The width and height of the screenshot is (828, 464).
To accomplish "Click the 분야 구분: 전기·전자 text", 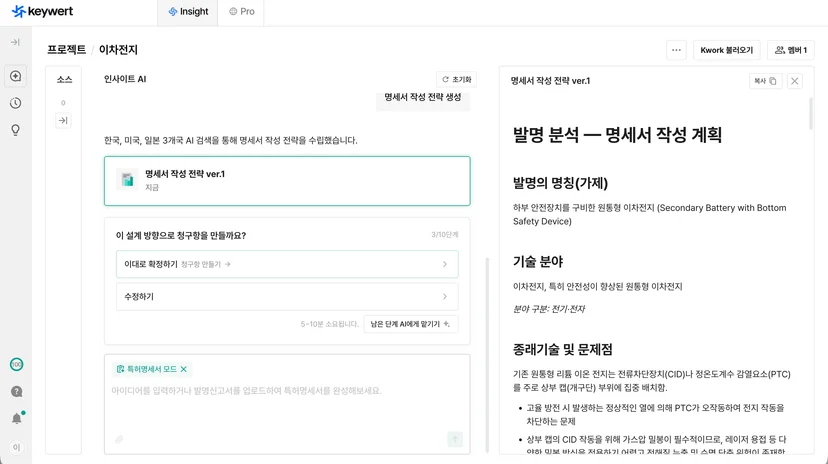I will coord(549,309).
